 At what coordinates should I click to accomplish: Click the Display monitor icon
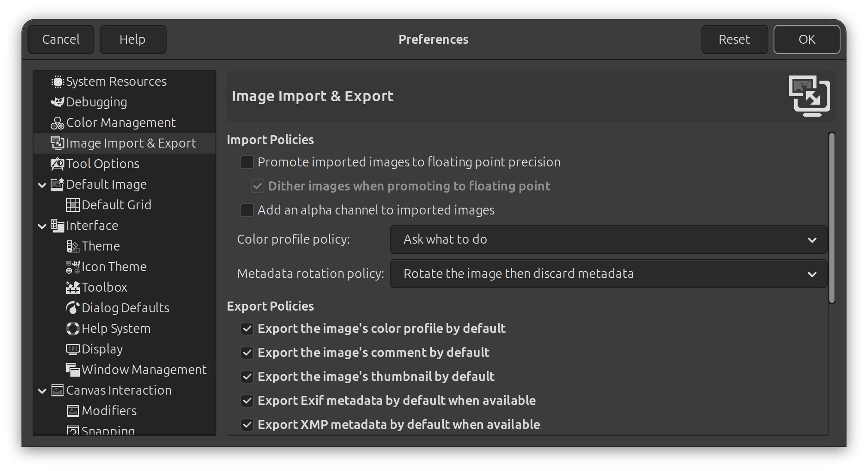73,349
